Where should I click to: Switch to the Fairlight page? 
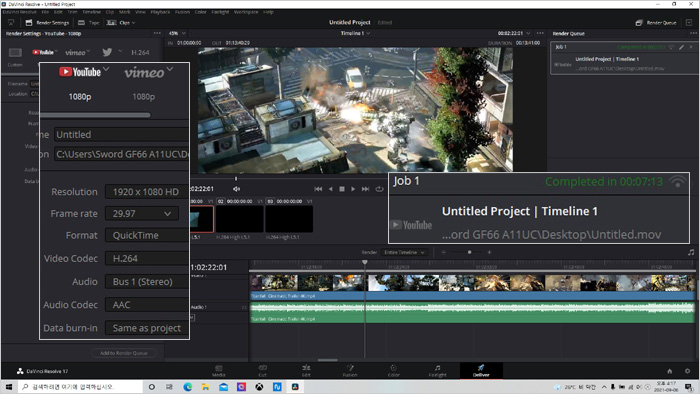[x=438, y=371]
